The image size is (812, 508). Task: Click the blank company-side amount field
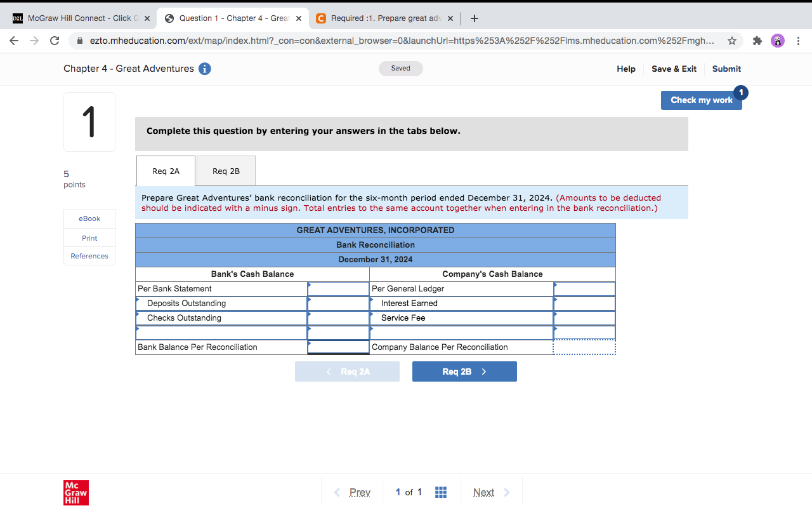[x=584, y=333]
